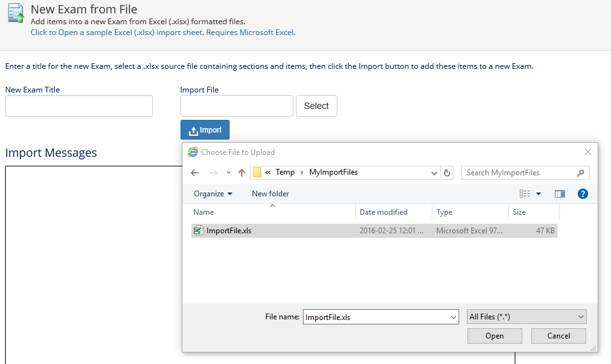Expand the All Files type dropdown
The image size is (611, 364).
coord(580,317)
